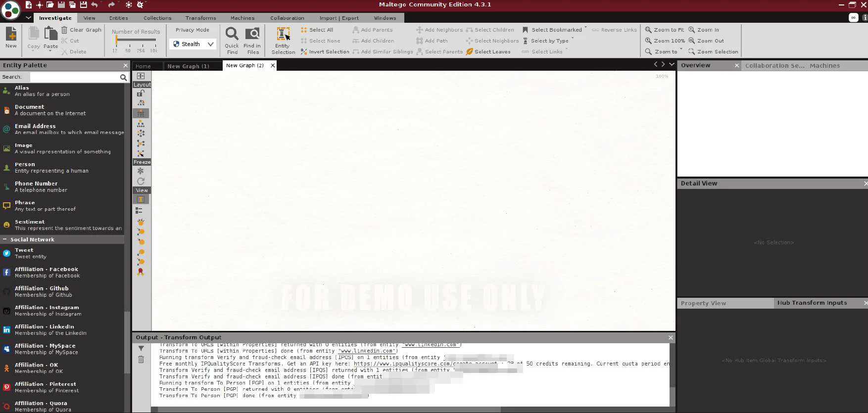868x413 pixels.
Task: Click Zoom 100%
Action: click(665, 41)
